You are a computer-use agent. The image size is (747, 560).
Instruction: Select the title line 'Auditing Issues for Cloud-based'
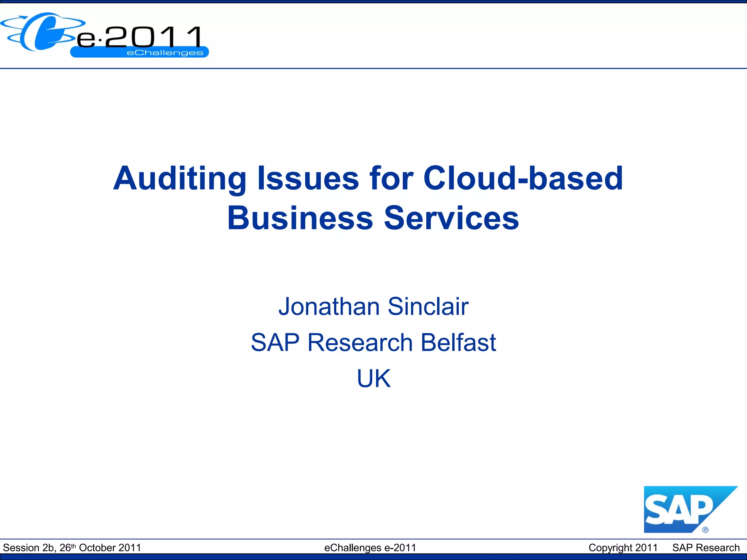click(x=368, y=178)
